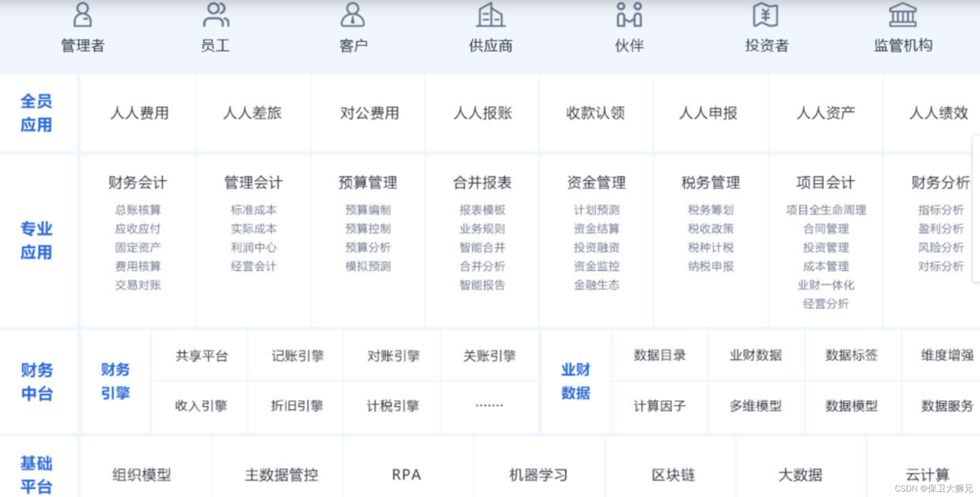Open the 人人差旅 cell
The width and height of the screenshot is (980, 497).
pos(253,113)
